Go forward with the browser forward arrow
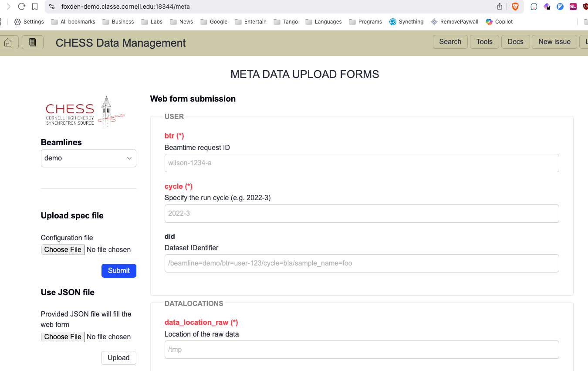This screenshot has height=371, width=588. click(8, 7)
